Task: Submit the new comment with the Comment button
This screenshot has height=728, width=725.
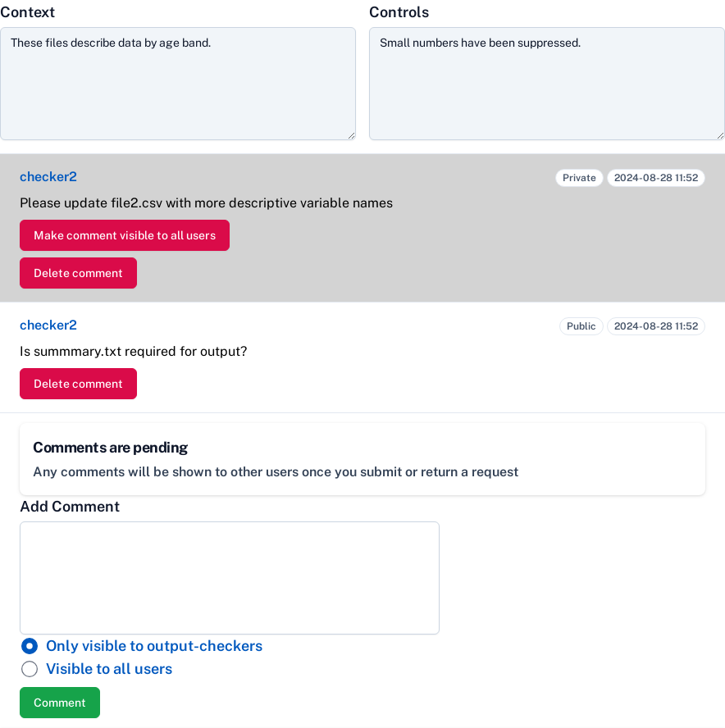Action: 59,703
